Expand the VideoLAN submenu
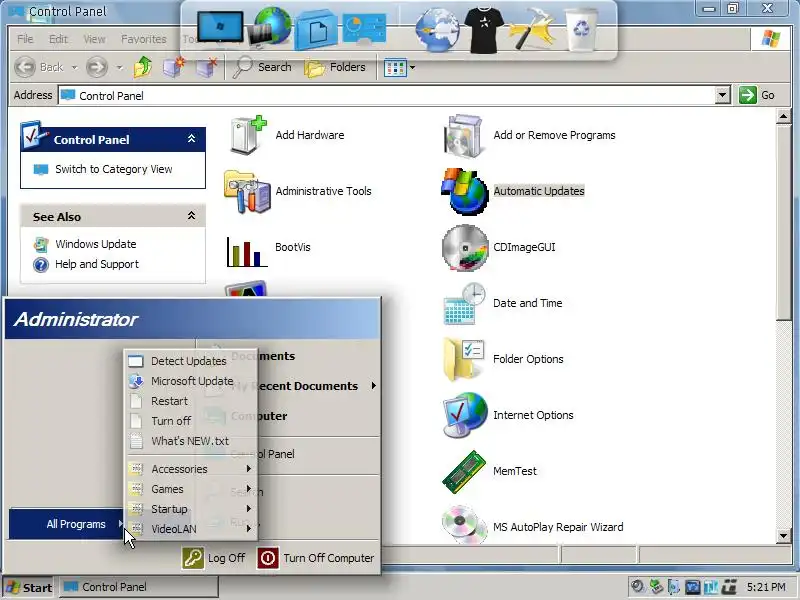Viewport: 800px width, 600px height. click(191, 529)
